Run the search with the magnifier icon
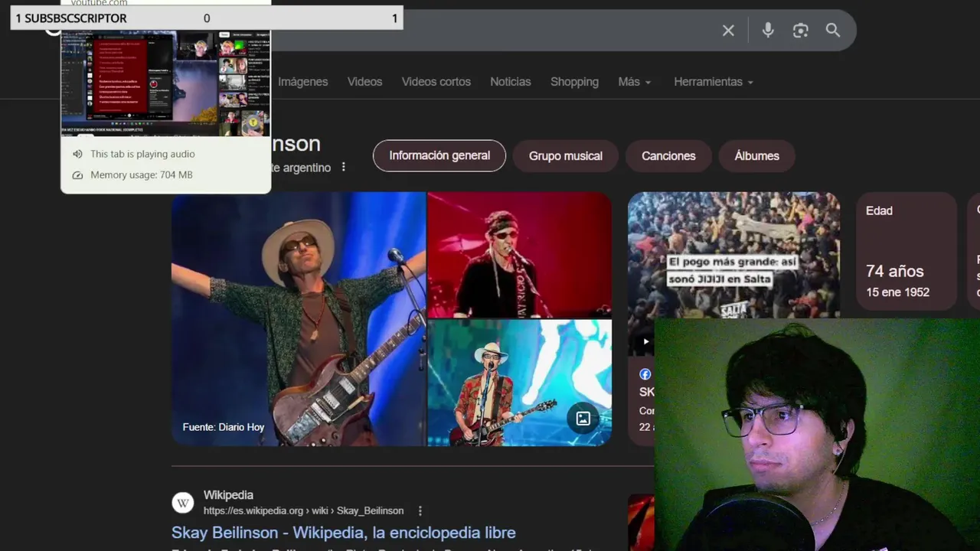980x551 pixels. coord(833,30)
